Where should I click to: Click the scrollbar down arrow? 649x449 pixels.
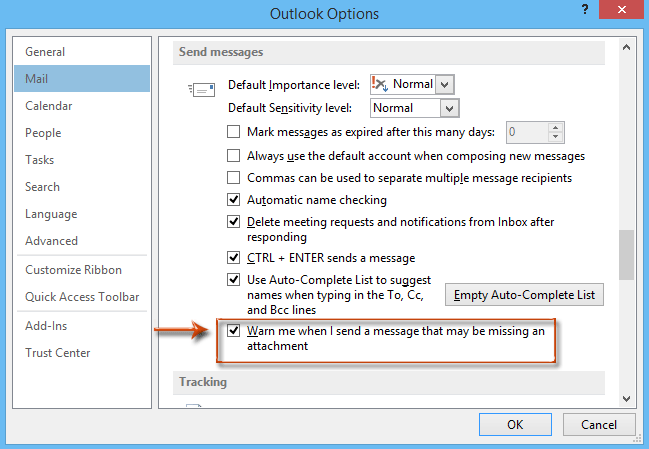(626, 397)
